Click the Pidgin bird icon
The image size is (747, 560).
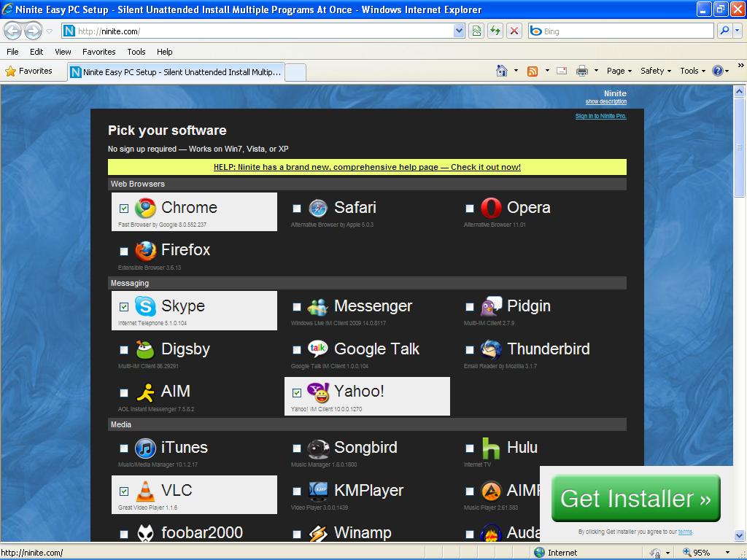pos(491,306)
